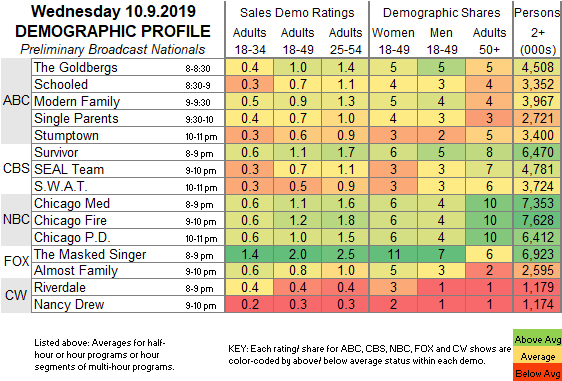Viewport: 562px width, 381px height.
Task: Click the Persons 2+ (000s) column header
Action: coord(538,32)
